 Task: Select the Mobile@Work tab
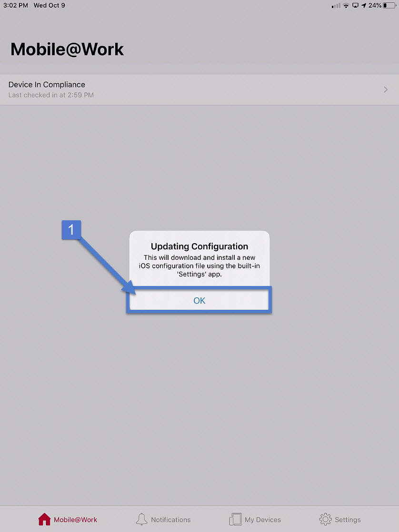coord(68,519)
